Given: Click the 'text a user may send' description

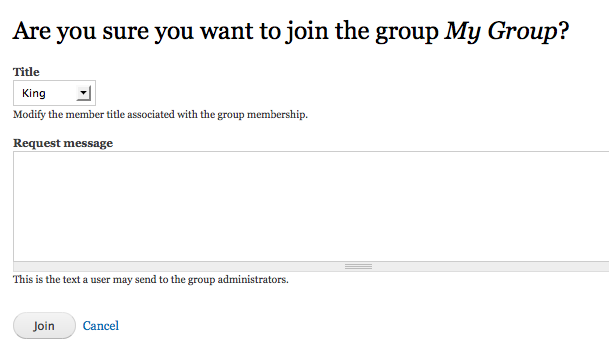Looking at the screenshot, I should point(151,280).
